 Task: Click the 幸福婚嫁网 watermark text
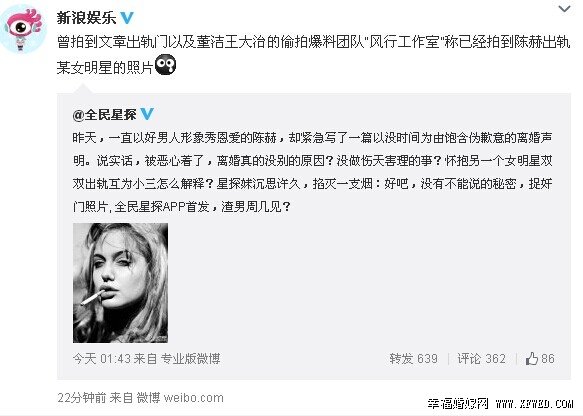point(458,403)
